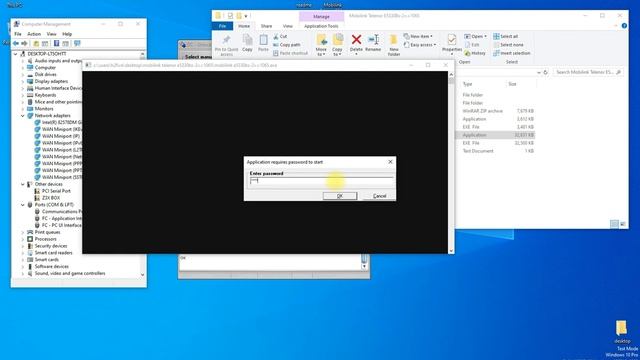Select FC - PC UI Interface port
The height and width of the screenshot is (360, 640).
(x=62, y=225)
